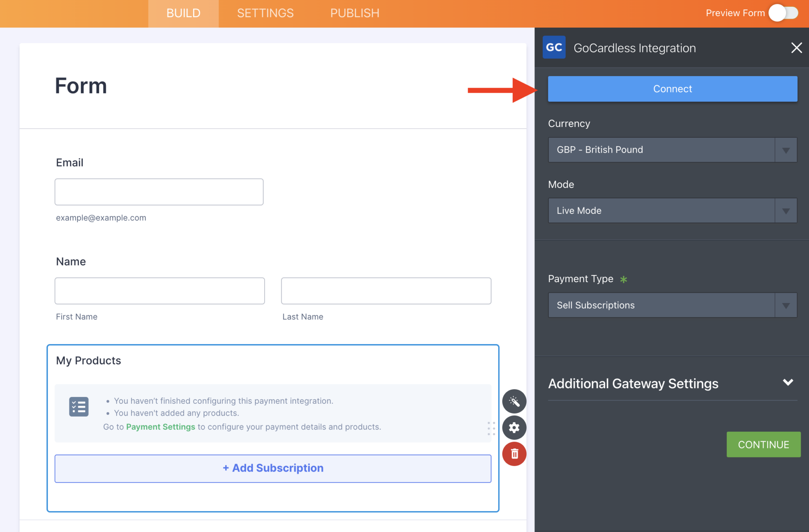The image size is (809, 532).
Task: Click the Connect button
Action: pyautogui.click(x=672, y=88)
